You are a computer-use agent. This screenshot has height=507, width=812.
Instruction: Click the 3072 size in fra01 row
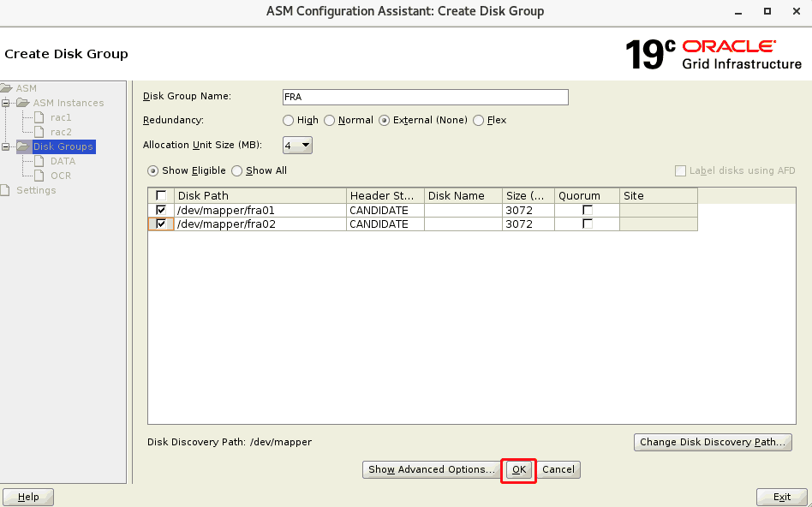(x=528, y=211)
